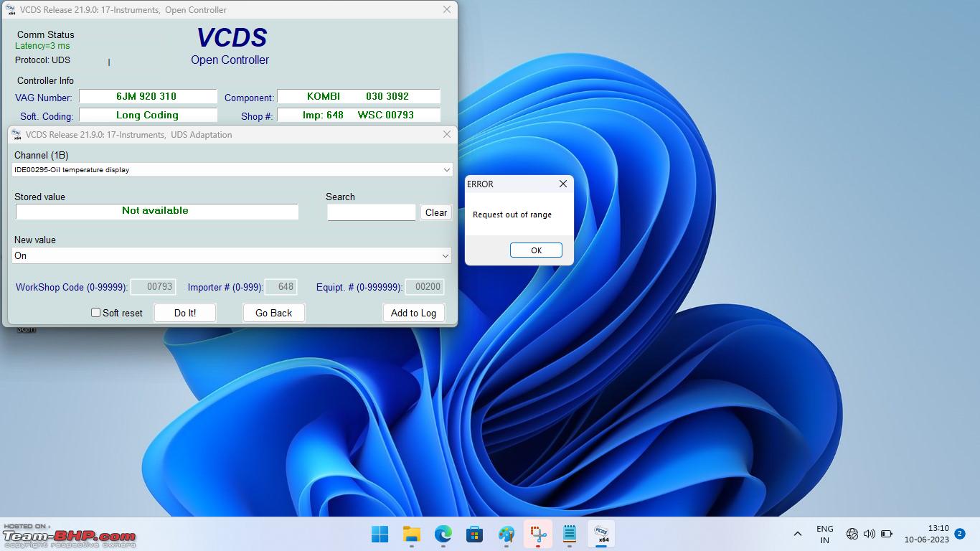Switch to VCDS x64 on the taskbar
The image size is (980, 551).
pyautogui.click(x=601, y=534)
